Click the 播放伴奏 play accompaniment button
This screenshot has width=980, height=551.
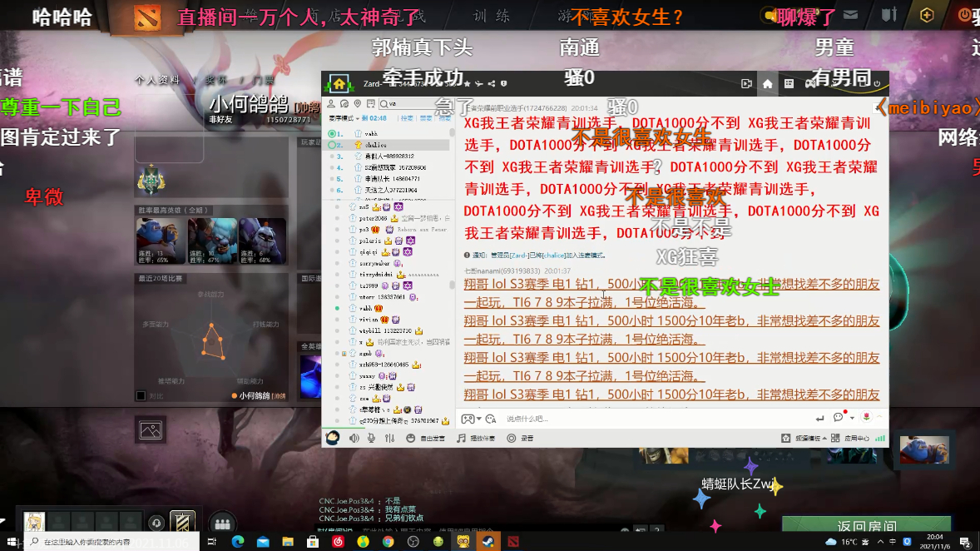(482, 439)
